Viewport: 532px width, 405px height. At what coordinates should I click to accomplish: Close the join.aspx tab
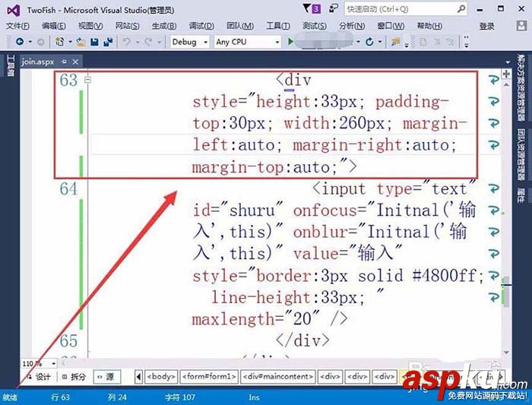click(x=75, y=62)
